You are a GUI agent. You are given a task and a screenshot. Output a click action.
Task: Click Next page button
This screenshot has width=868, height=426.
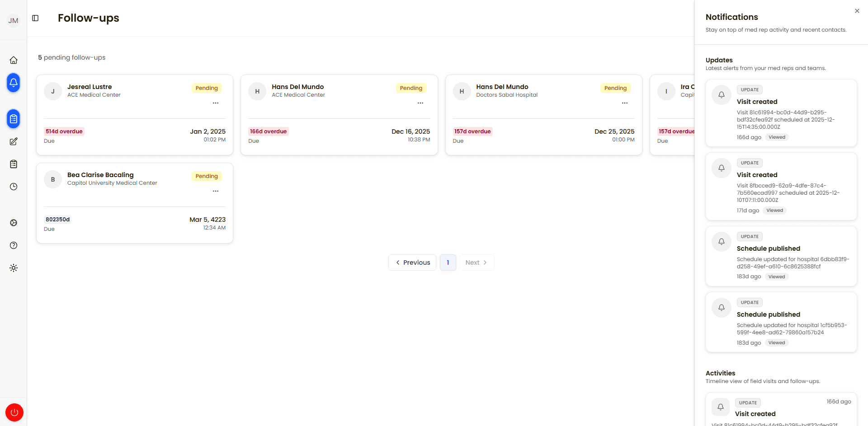click(x=477, y=262)
